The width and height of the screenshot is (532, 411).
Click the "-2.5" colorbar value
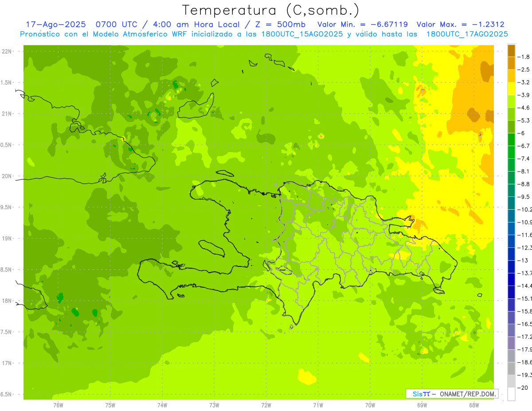[x=524, y=70]
